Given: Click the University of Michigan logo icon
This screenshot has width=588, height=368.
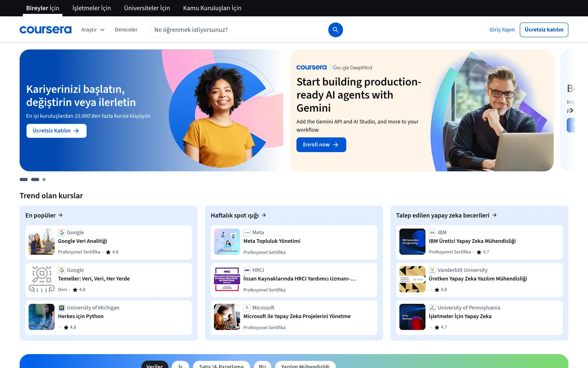Looking at the screenshot, I should [x=62, y=308].
